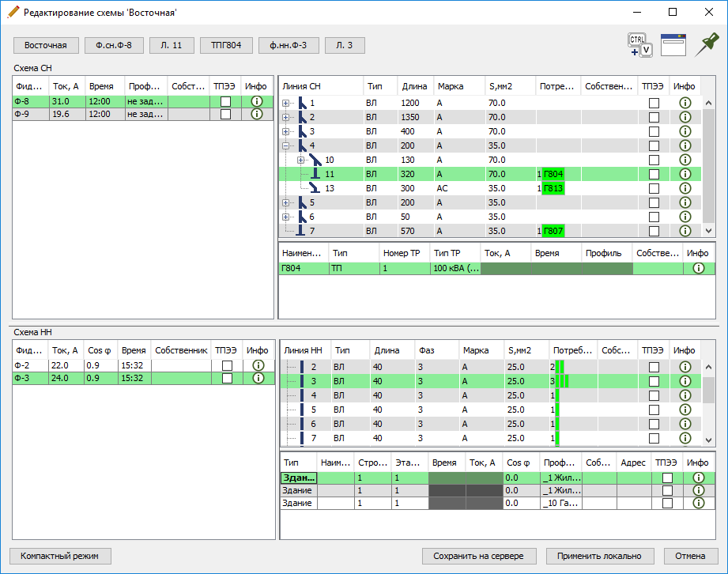Collapse СН line 4 tree node

coord(286,145)
